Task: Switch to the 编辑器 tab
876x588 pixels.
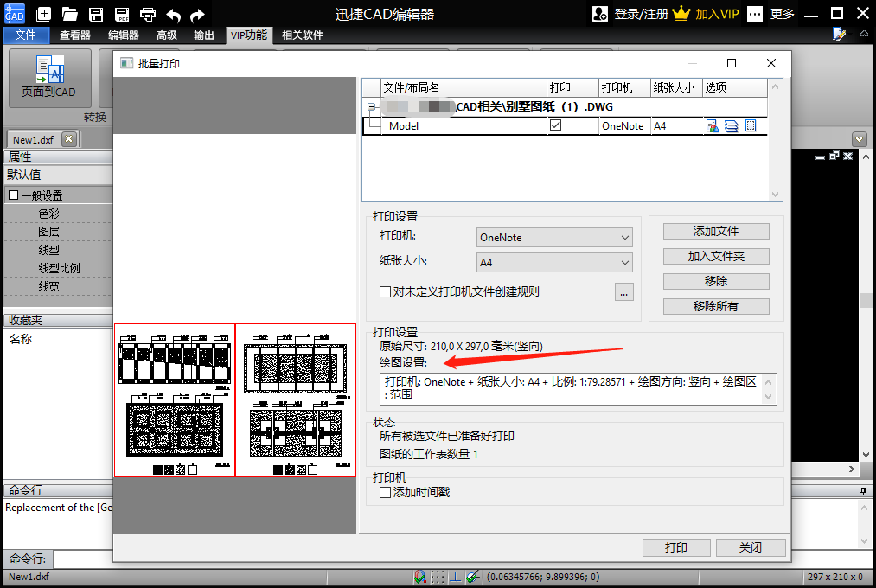Action: (x=124, y=35)
